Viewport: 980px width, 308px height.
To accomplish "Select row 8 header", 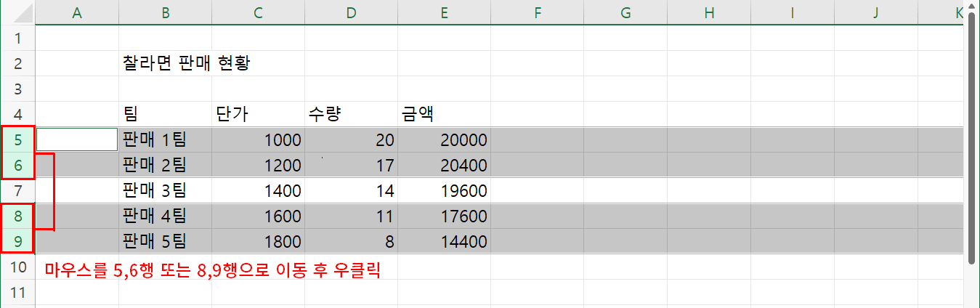I will [17, 216].
